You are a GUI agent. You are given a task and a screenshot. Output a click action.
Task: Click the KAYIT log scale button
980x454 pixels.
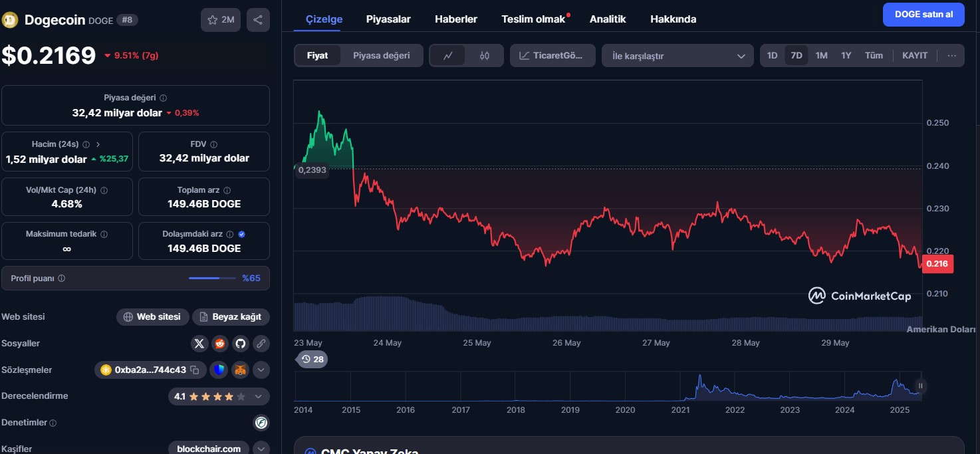pos(915,56)
